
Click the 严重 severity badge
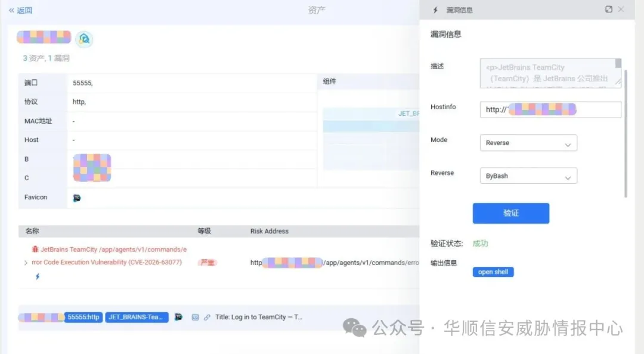click(x=208, y=262)
